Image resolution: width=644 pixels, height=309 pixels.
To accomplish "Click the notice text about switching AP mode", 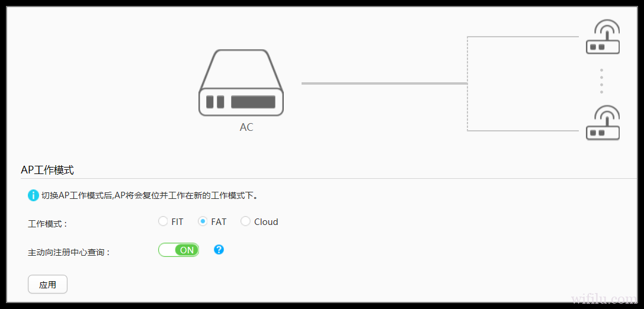I will [150, 195].
